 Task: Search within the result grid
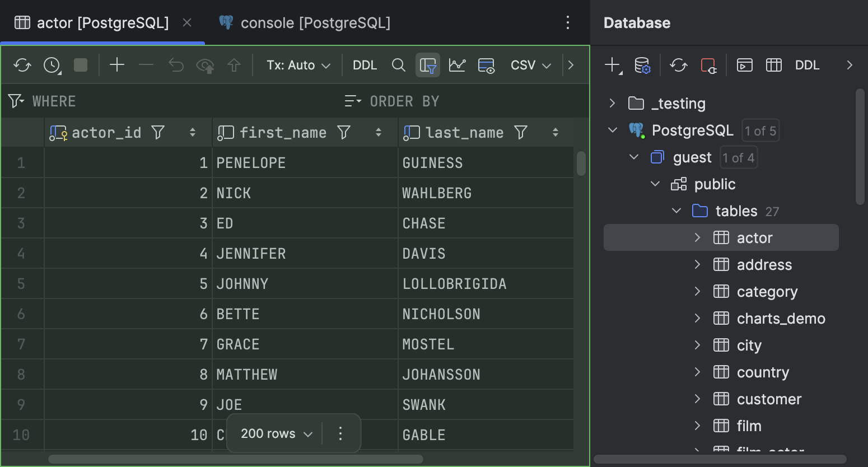coord(399,64)
